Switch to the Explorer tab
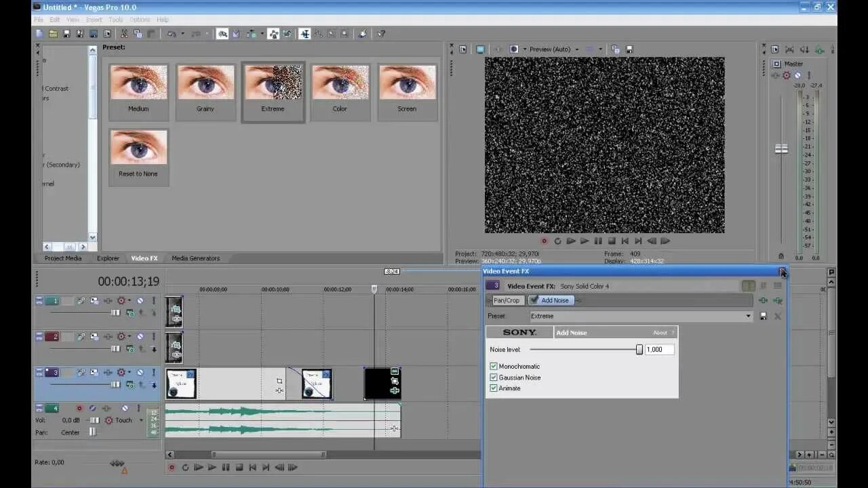 click(x=108, y=258)
